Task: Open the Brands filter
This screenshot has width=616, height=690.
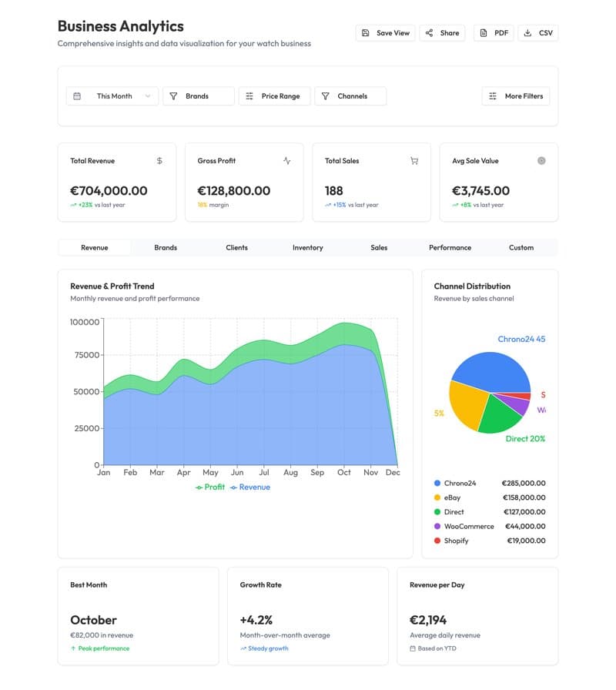Action: 199,96
